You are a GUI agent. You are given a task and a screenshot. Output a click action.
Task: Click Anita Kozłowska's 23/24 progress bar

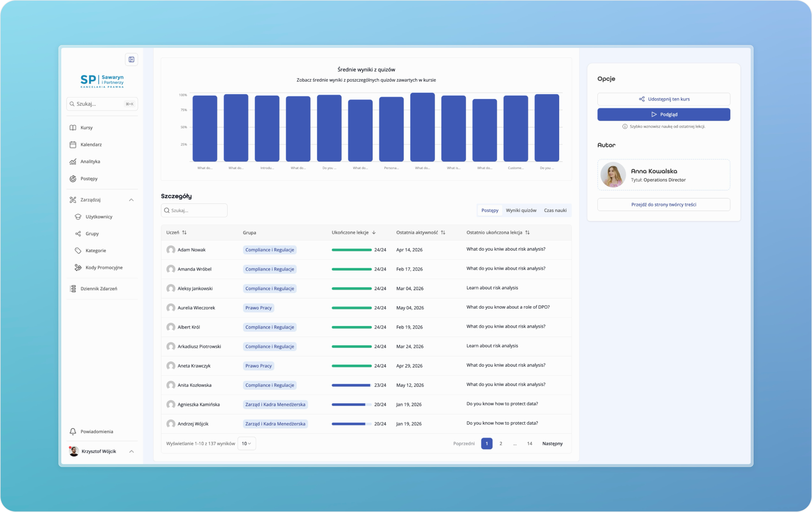coord(351,385)
